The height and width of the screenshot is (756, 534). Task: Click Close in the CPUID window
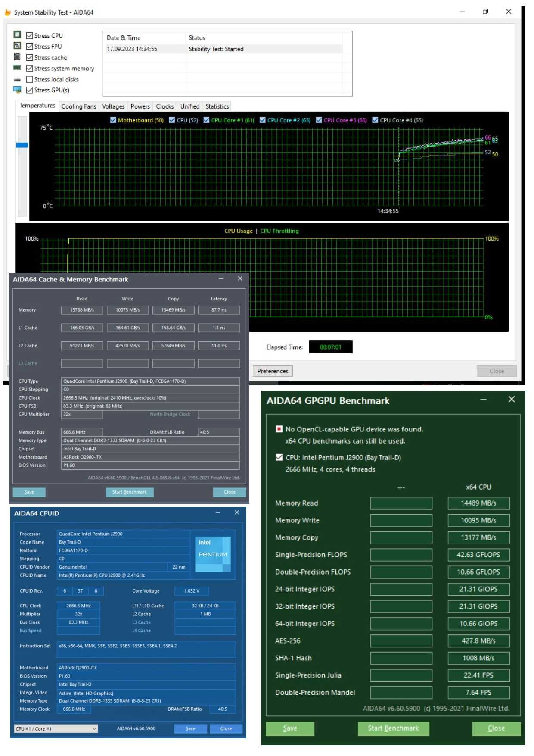click(x=226, y=728)
